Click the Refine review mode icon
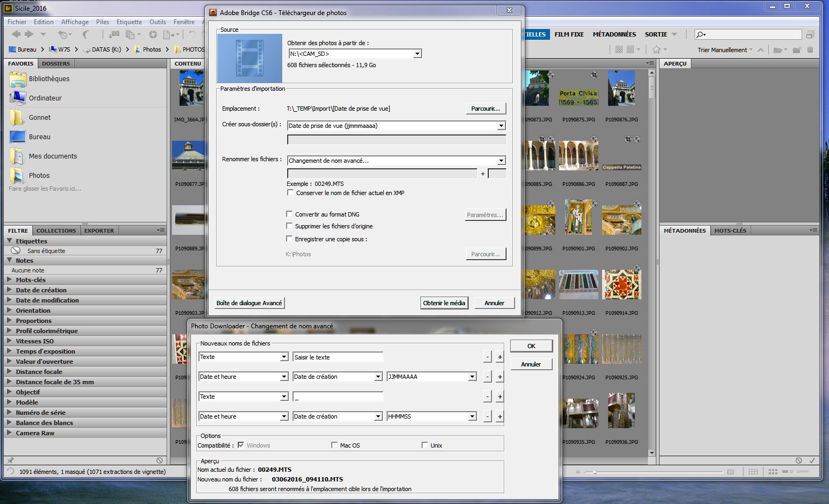 coord(131,34)
